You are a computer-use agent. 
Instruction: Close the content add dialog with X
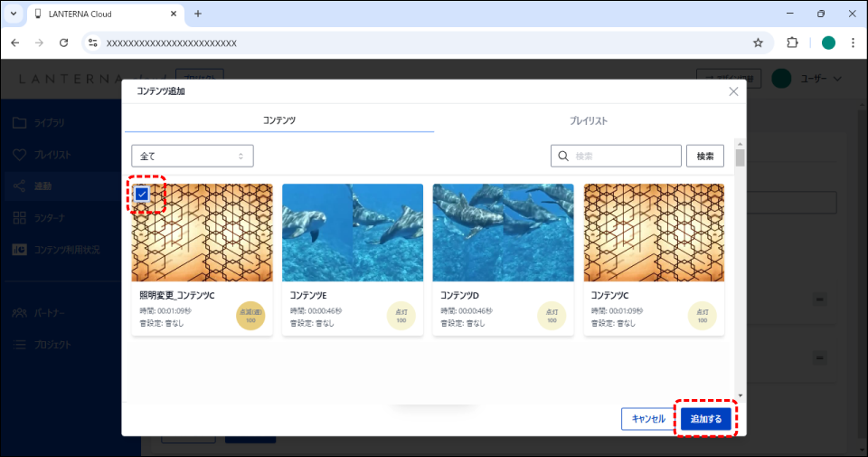click(x=733, y=91)
